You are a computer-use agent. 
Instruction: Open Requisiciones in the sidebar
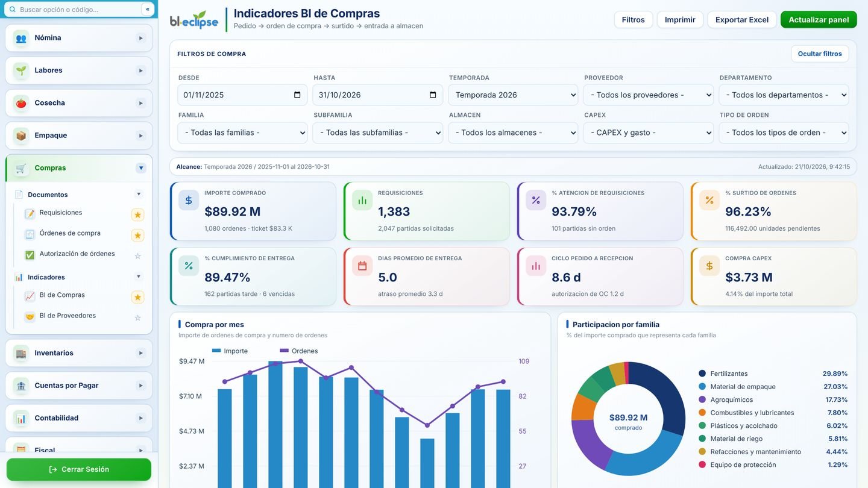61,213
